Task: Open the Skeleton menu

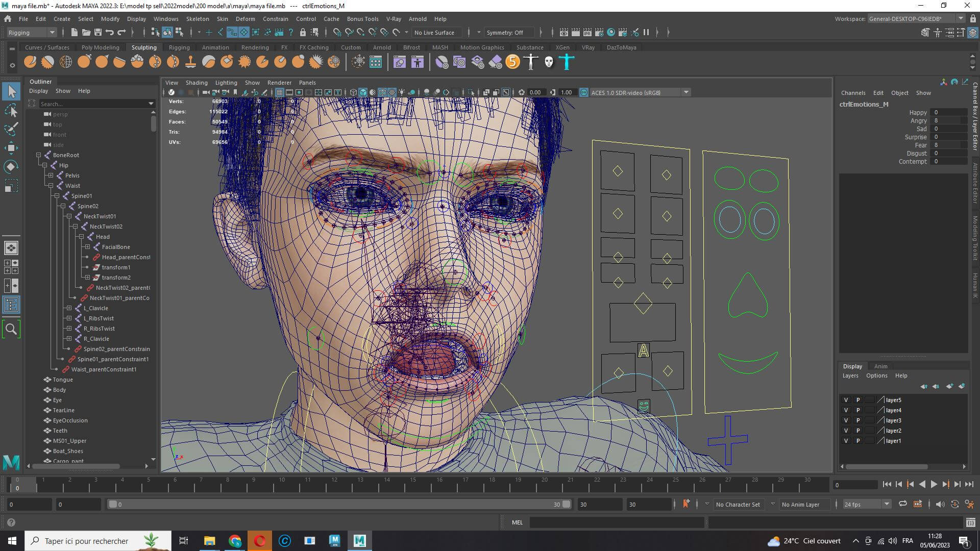Action: coord(197,19)
